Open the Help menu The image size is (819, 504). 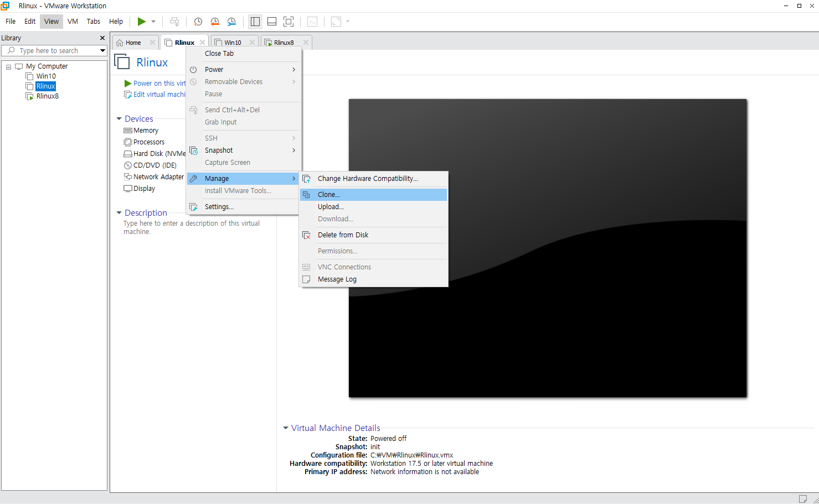point(116,22)
